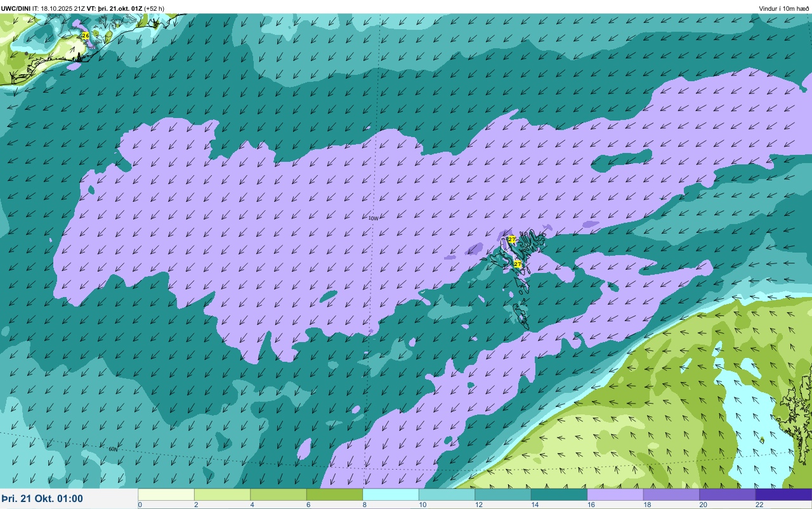
Task: Click the legend scale value '20'
Action: [x=703, y=505]
